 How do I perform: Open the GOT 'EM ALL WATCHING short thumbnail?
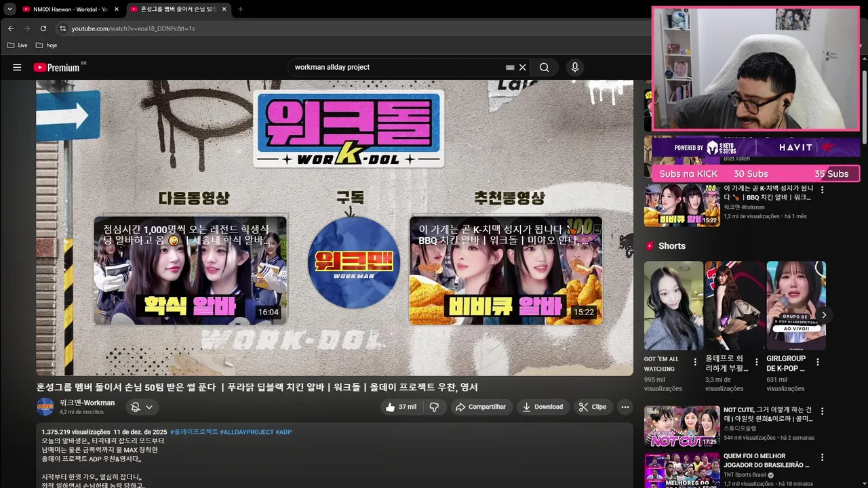674,306
